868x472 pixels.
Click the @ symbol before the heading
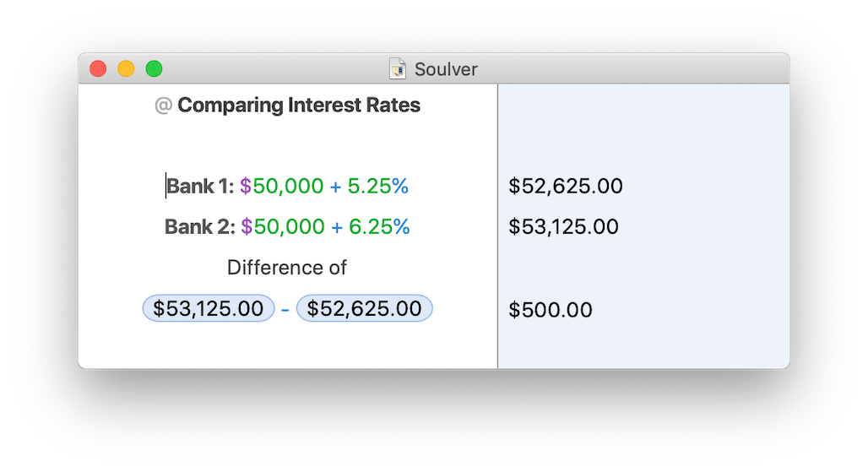point(163,106)
